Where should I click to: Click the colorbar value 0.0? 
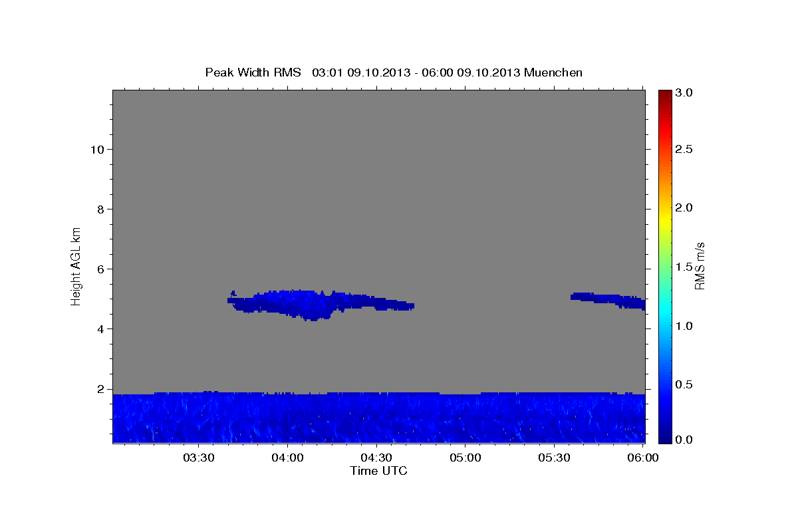684,439
